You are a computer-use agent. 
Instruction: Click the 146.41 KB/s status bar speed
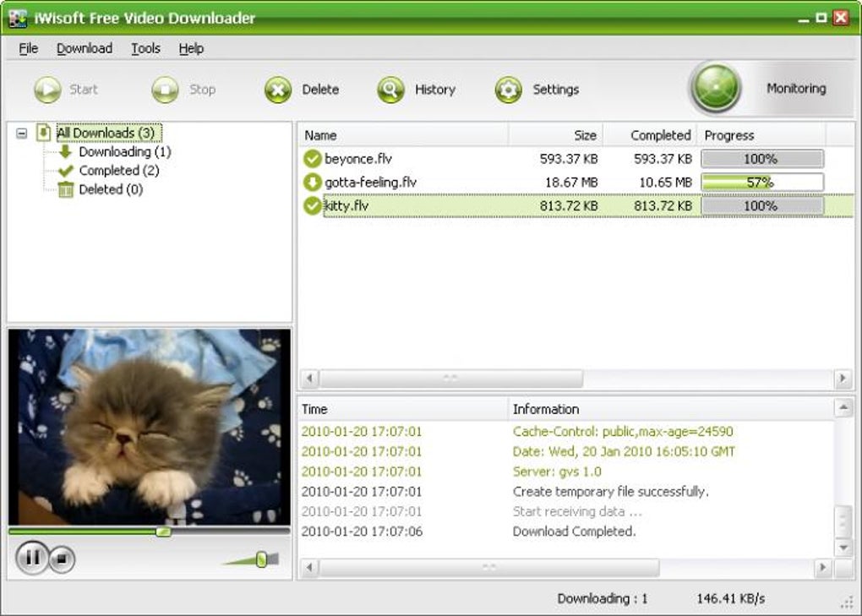(x=731, y=599)
